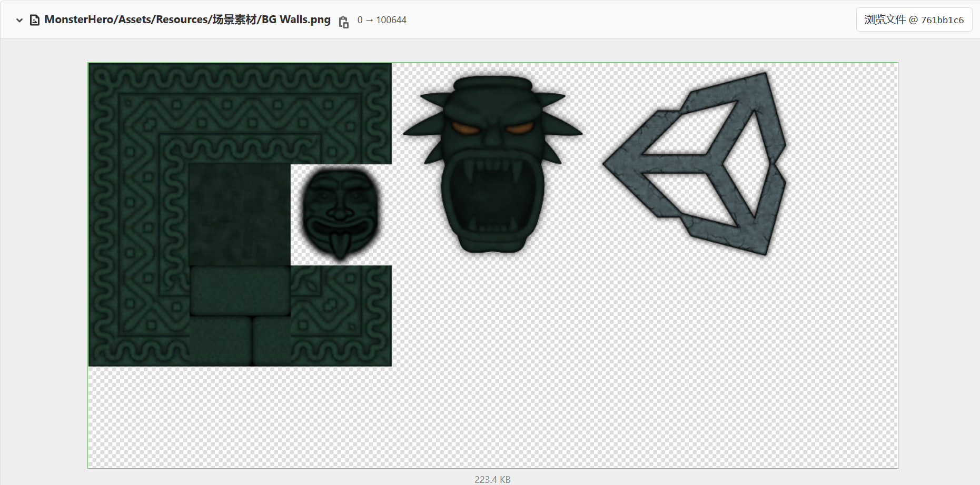
Task: Click the 浏览文件 @ 761bb1c6 button
Action: [914, 19]
